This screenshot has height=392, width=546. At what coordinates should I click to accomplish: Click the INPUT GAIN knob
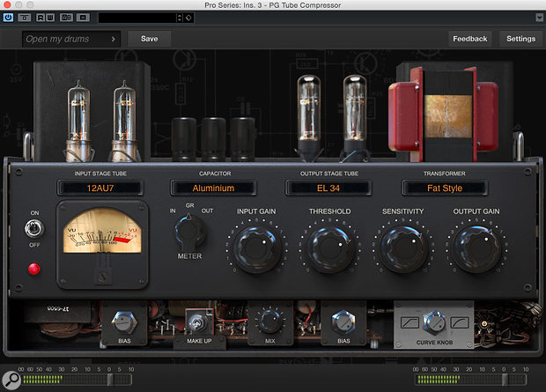click(x=256, y=248)
